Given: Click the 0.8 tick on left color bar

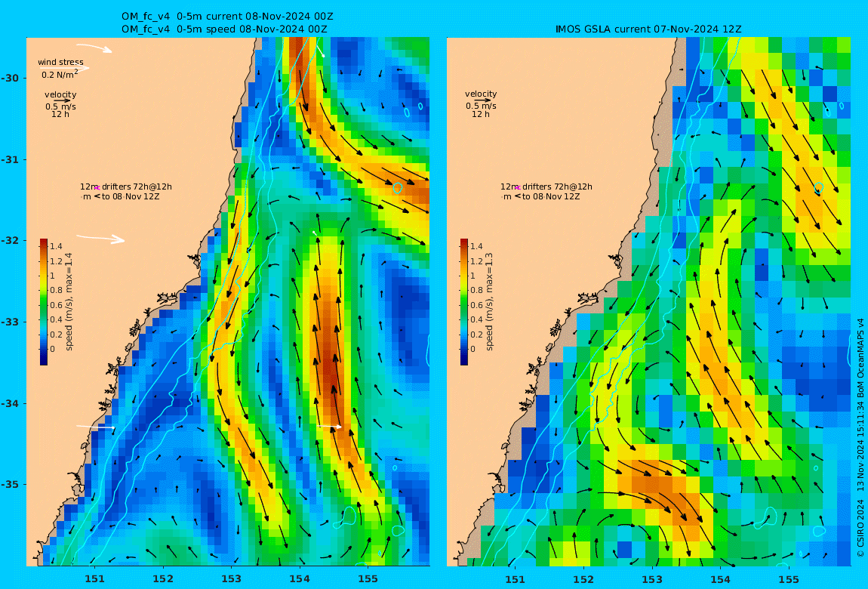Looking at the screenshot, I should (56, 290).
